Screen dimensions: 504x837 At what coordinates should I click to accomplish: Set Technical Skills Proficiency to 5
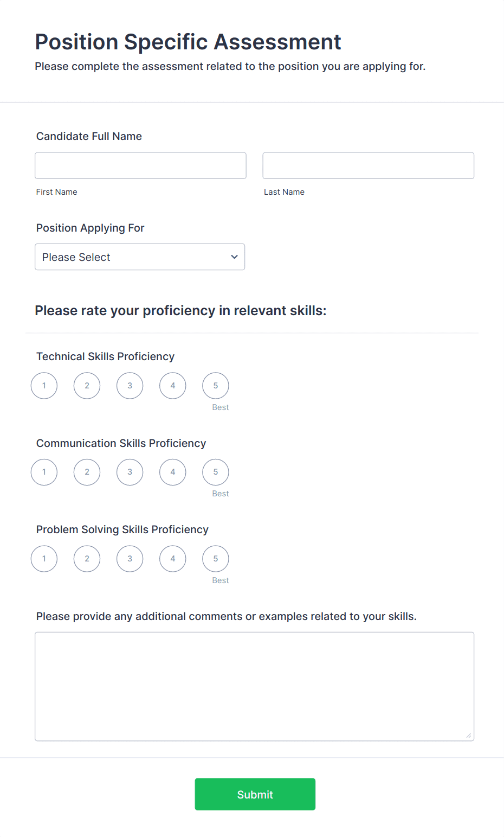215,386
